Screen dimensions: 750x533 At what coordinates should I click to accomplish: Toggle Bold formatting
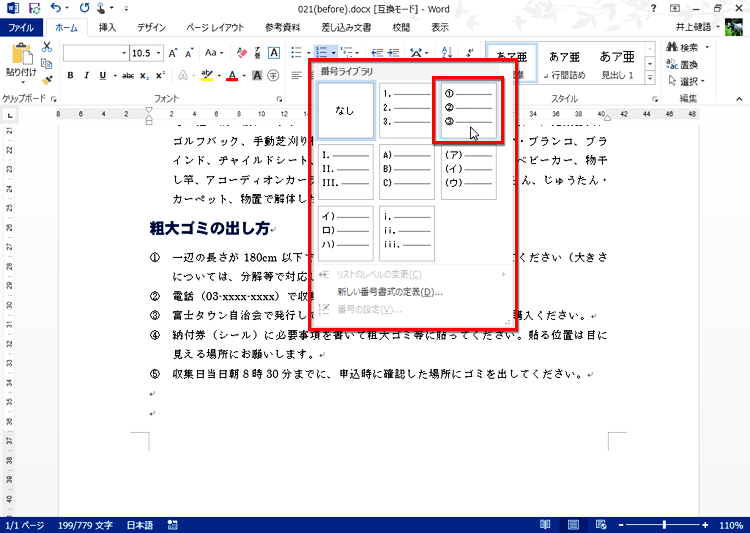coord(70,76)
